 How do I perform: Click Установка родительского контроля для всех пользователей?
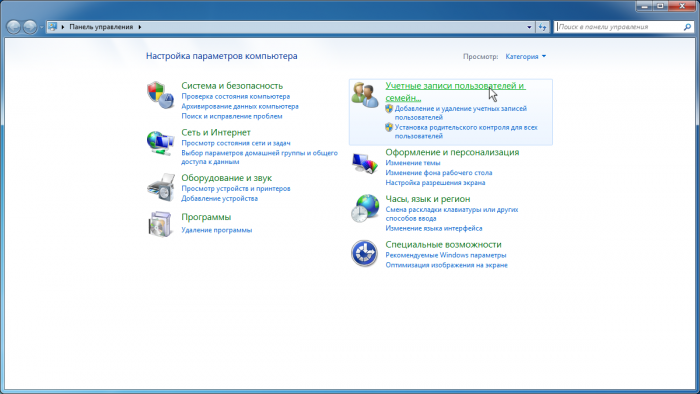tap(466, 132)
